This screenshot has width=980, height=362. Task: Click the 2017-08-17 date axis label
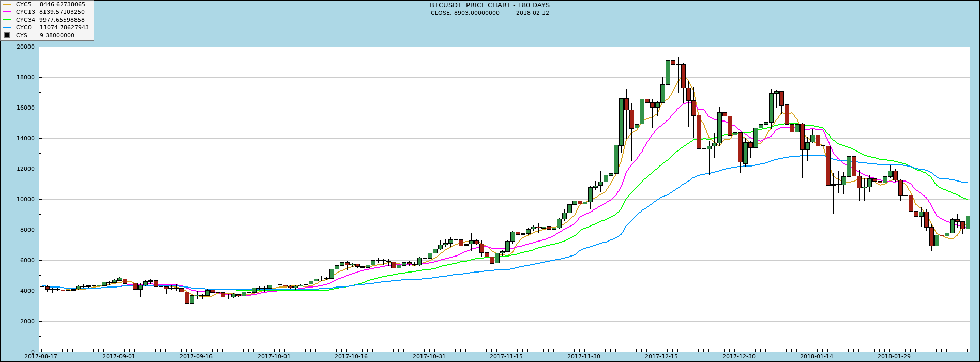[x=41, y=356]
